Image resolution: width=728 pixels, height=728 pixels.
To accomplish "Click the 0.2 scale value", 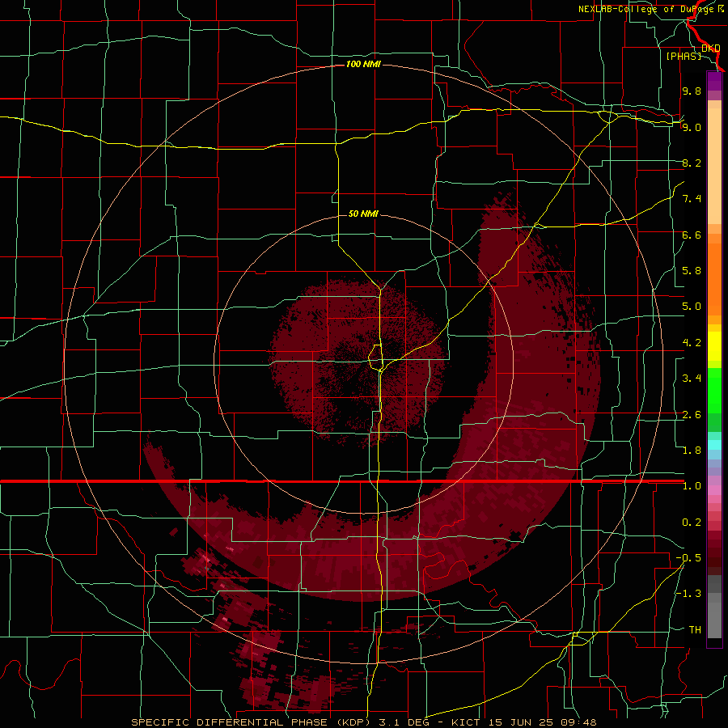I will pos(692,523).
